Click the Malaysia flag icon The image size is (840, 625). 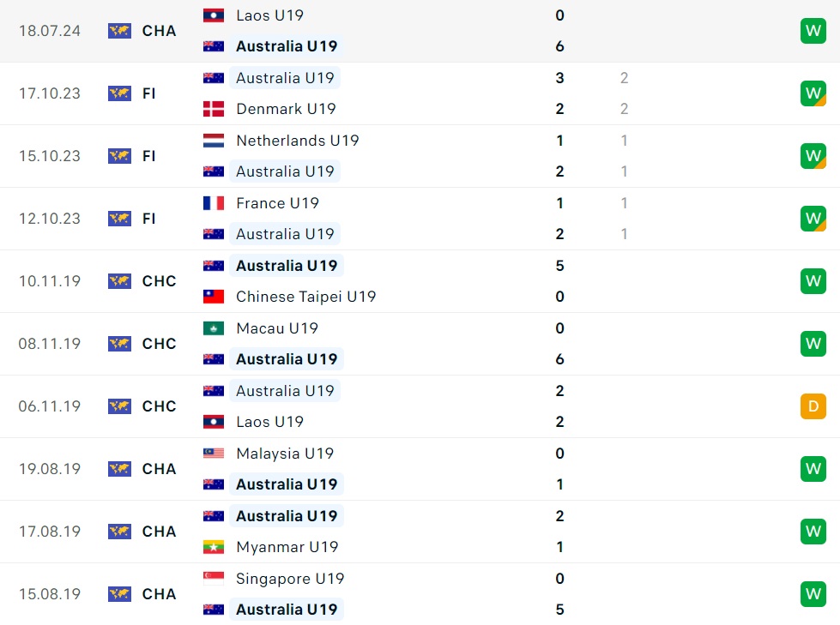click(x=213, y=453)
